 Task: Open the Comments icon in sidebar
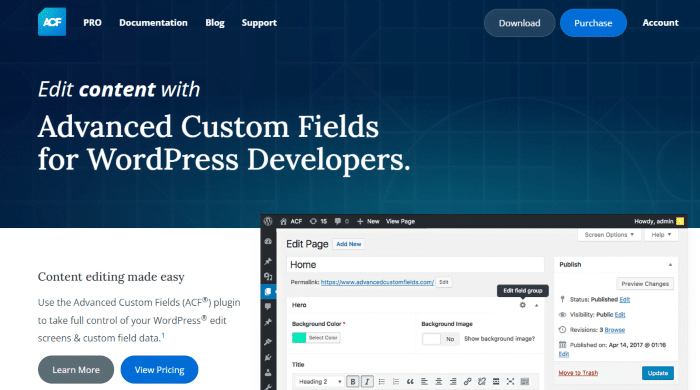[268, 307]
